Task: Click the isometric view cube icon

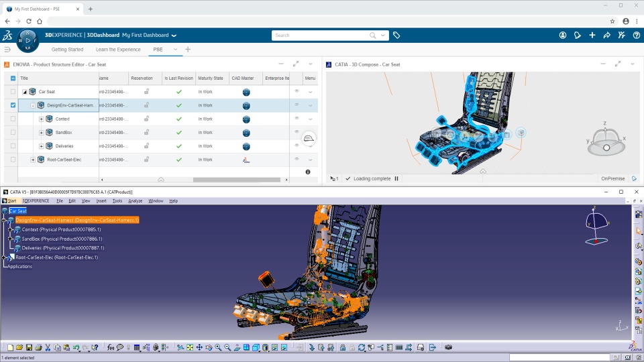Action: (x=256, y=348)
